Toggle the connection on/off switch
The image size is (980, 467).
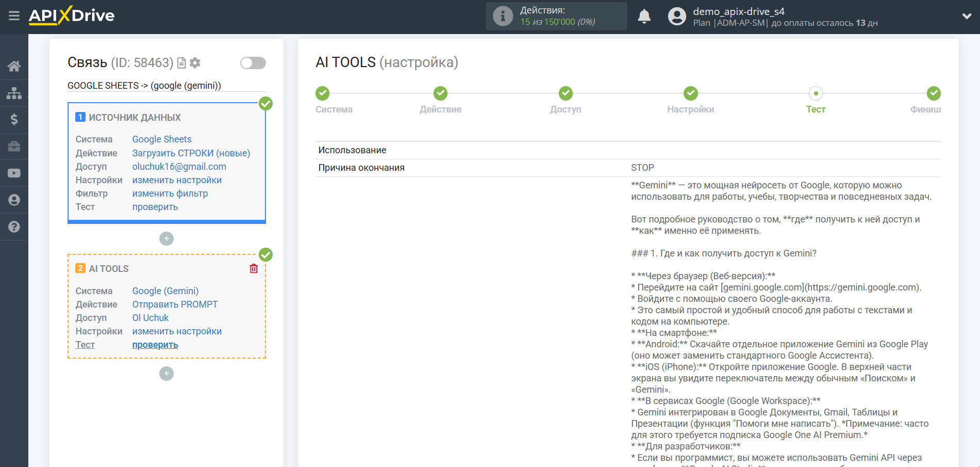pyautogui.click(x=253, y=63)
